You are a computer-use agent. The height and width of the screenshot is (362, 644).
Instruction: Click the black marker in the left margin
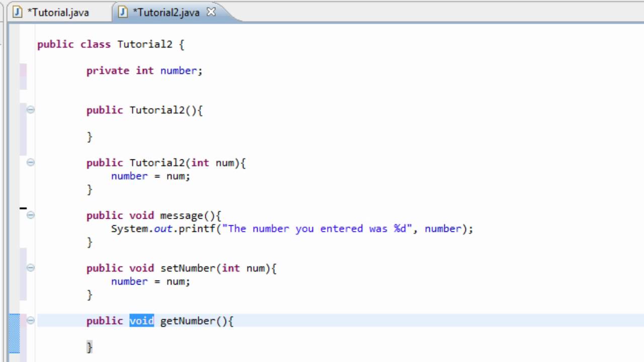[x=23, y=208]
